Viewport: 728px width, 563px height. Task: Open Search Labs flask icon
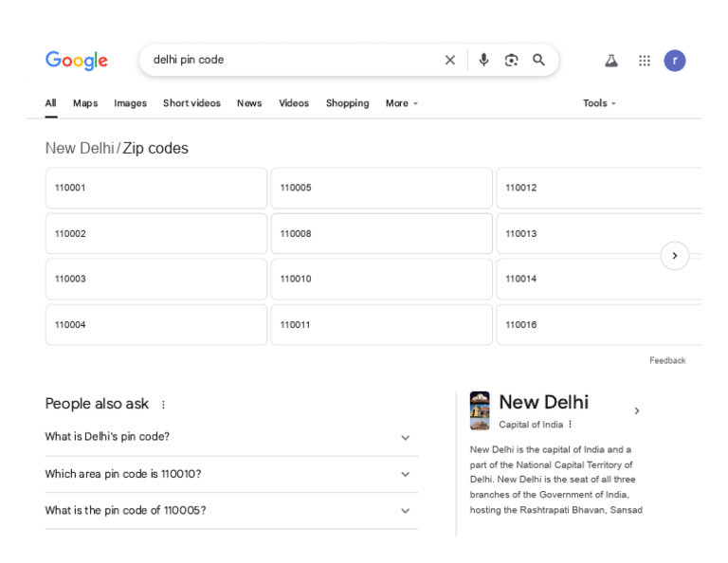coord(611,61)
